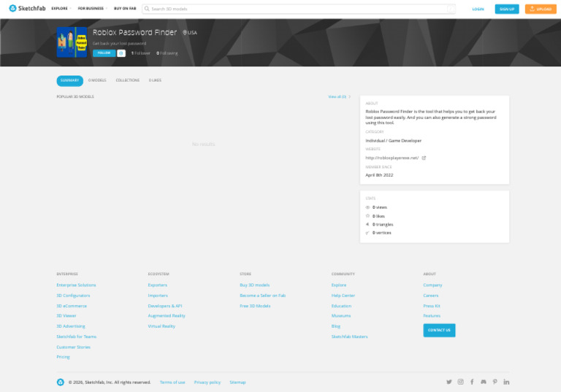Open 3D Viewer footer link
561x392 pixels.
coord(66,316)
